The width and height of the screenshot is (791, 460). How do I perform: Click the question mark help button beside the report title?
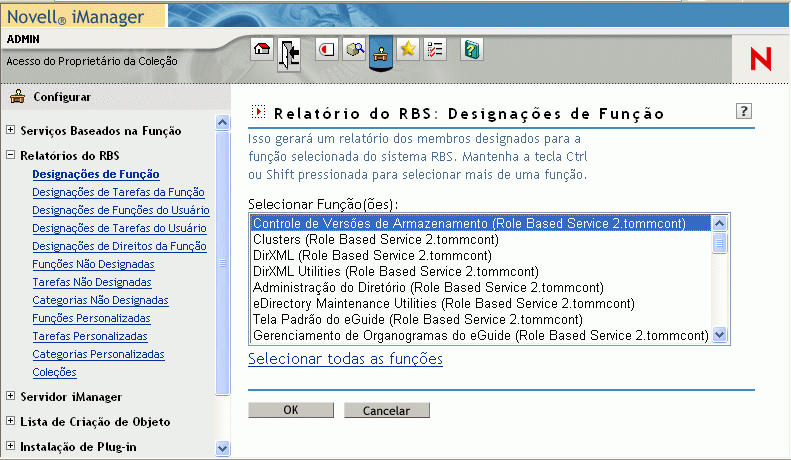tap(744, 111)
